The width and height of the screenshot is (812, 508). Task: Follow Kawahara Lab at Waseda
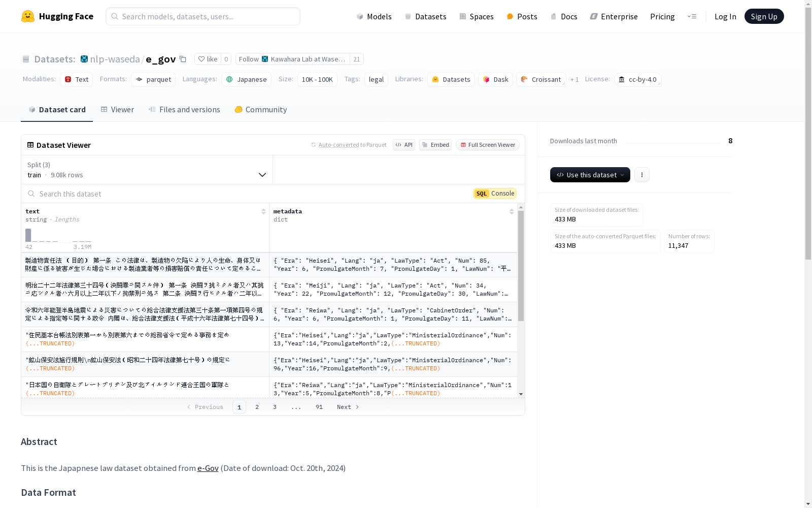293,59
